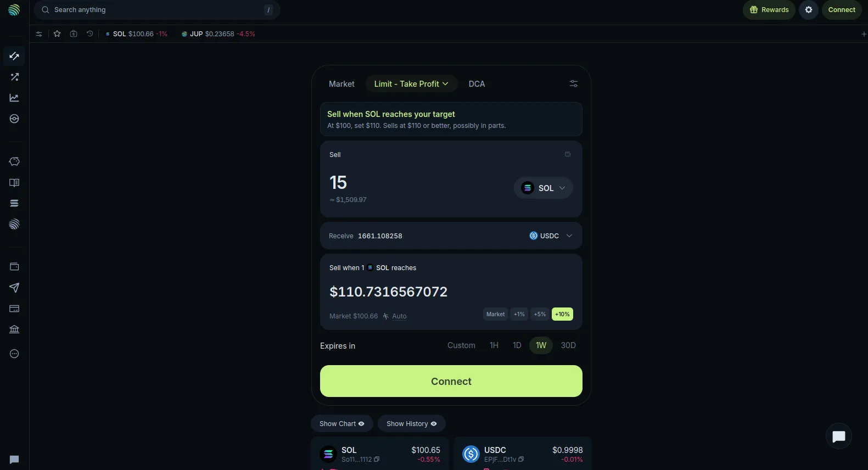Click the USDC card price $0.9998
The image size is (868, 470).
[568, 450]
